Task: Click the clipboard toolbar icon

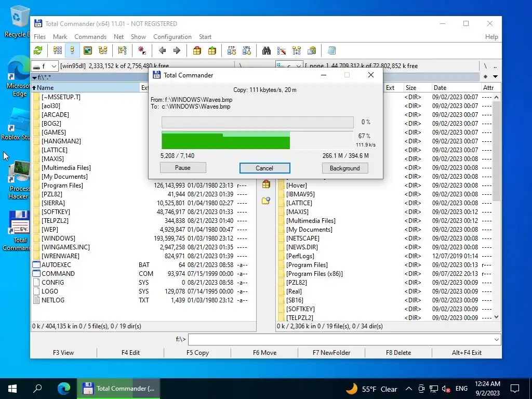Action: (312, 50)
